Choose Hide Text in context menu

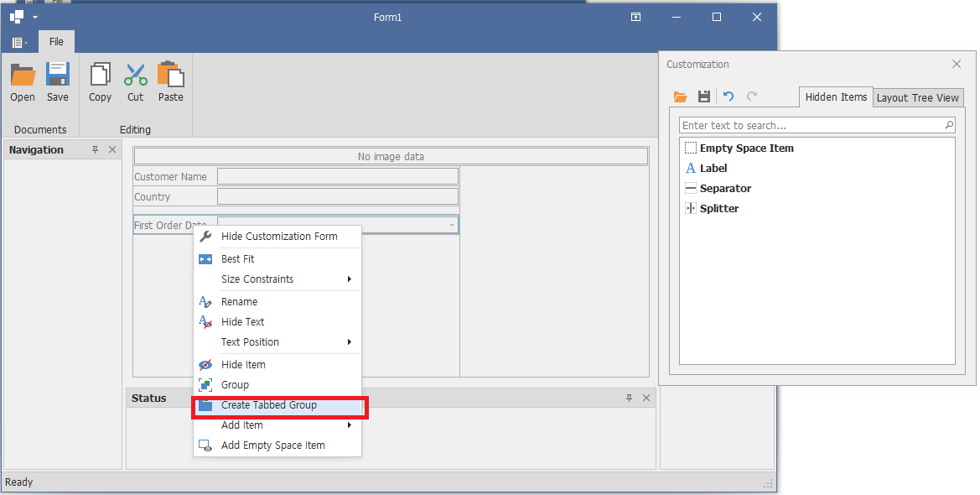pos(277,321)
